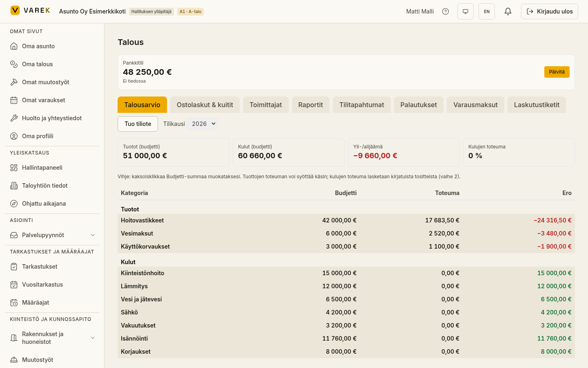Screen dimensions: 588x368
Task: Click the Tarkastukset clipboard icon
Action: click(14, 267)
